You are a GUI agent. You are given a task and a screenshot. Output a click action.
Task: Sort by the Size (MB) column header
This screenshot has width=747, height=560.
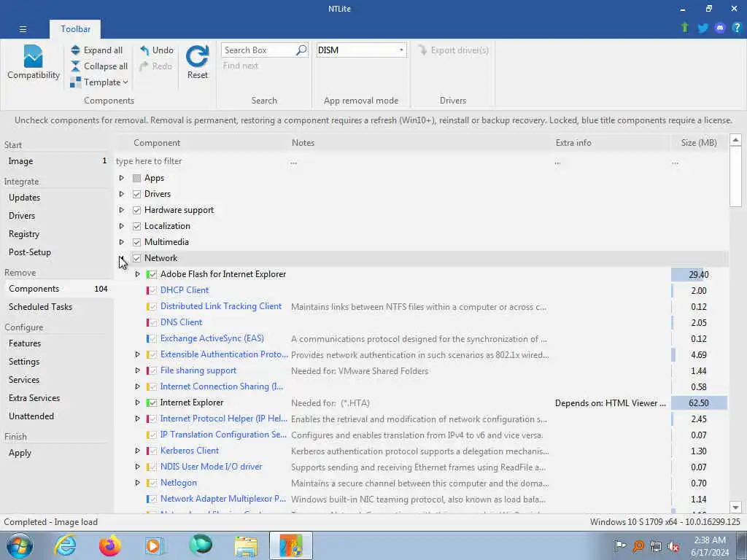click(699, 143)
